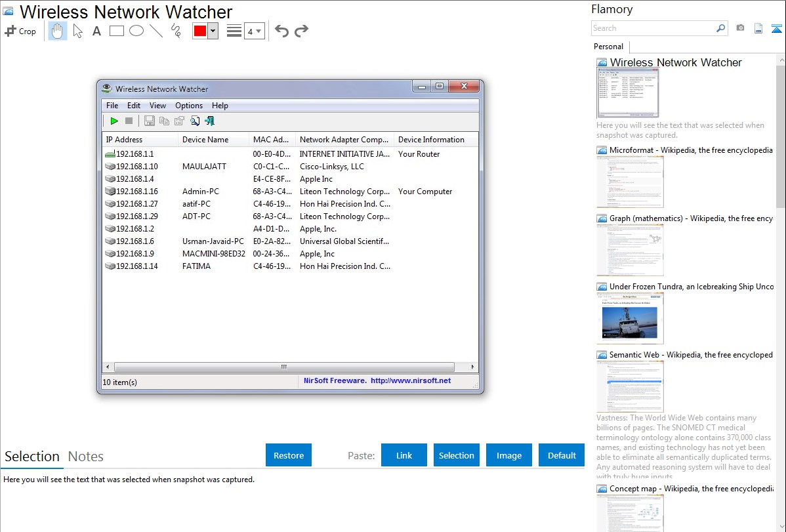Switch to the Notes tab
786x532 pixels.
click(86, 457)
